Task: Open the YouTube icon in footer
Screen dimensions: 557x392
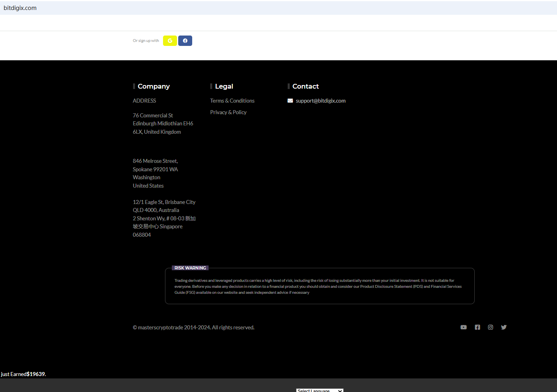Action: pos(464,327)
